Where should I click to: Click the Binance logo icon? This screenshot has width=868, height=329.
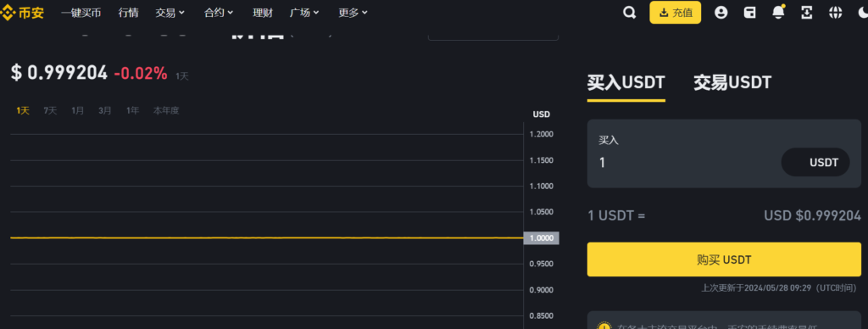click(x=7, y=12)
